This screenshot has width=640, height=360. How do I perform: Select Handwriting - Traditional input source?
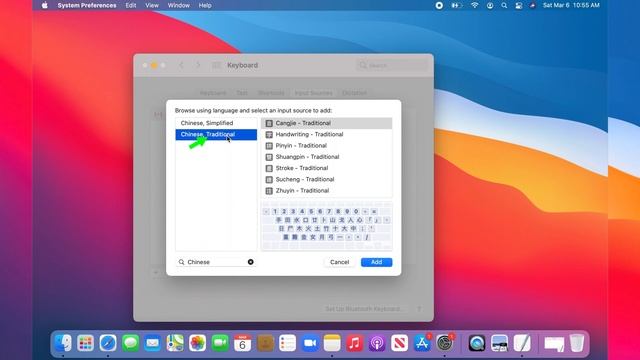pos(327,134)
